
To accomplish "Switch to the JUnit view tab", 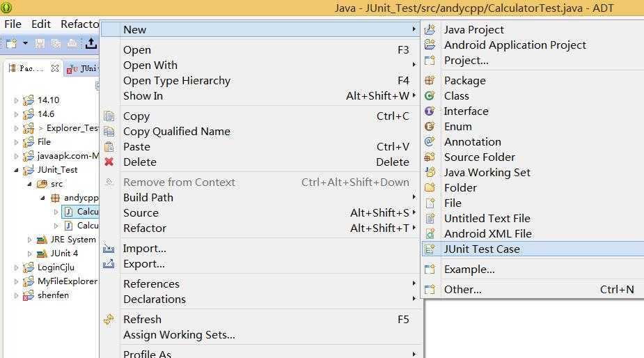I will [x=83, y=69].
